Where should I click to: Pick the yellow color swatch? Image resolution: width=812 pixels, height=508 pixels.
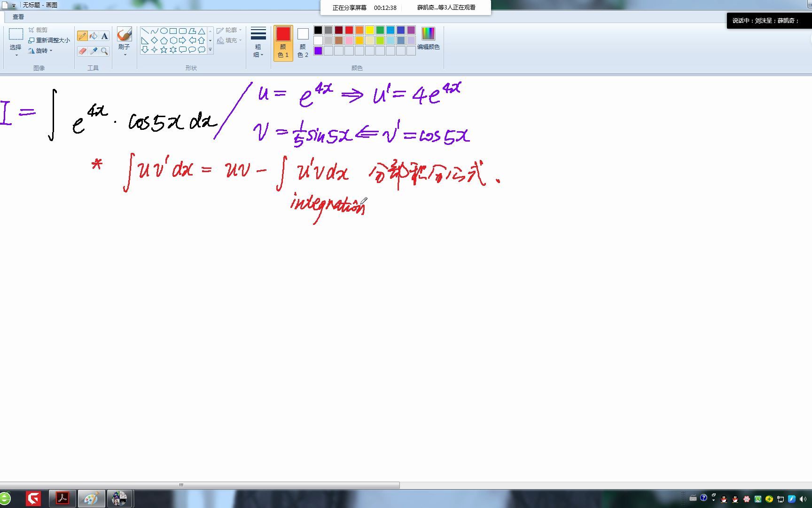tap(370, 30)
